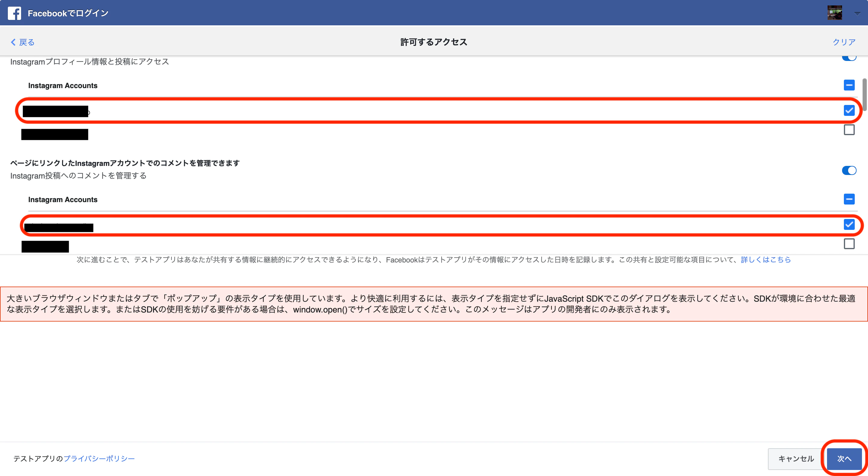This screenshot has width=868, height=476.
Task: Deselect all in first Instagram Accounts group
Action: (849, 85)
